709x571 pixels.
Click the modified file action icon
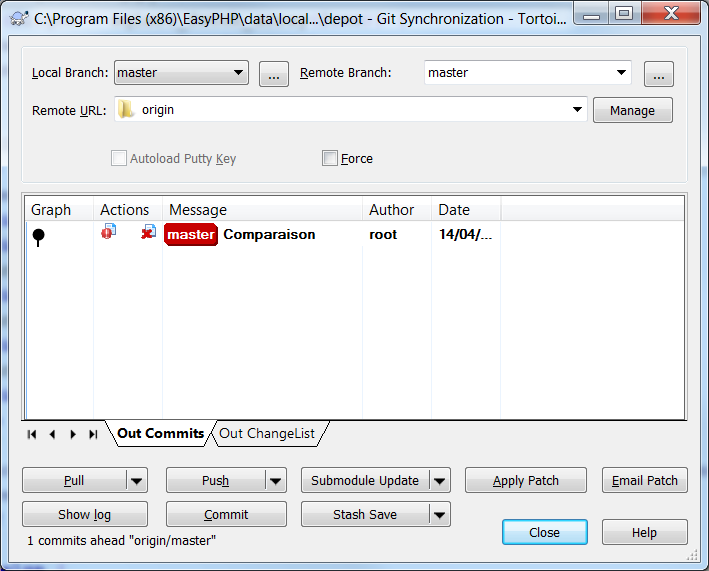pos(108,232)
